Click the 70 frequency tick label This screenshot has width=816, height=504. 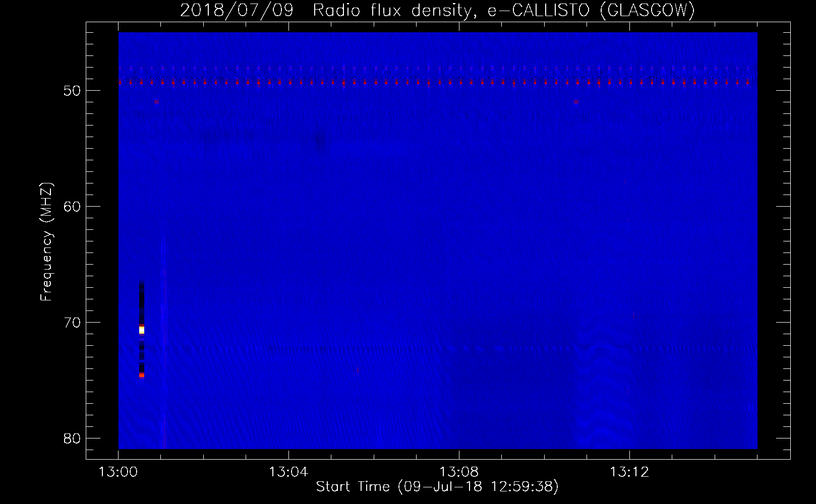73,322
